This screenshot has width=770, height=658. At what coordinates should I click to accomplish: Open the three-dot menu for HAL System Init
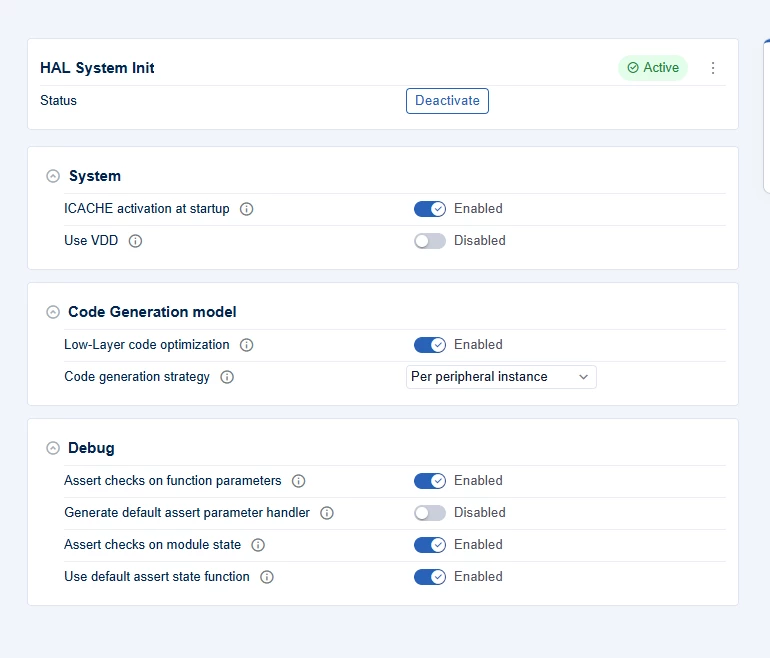pos(713,68)
